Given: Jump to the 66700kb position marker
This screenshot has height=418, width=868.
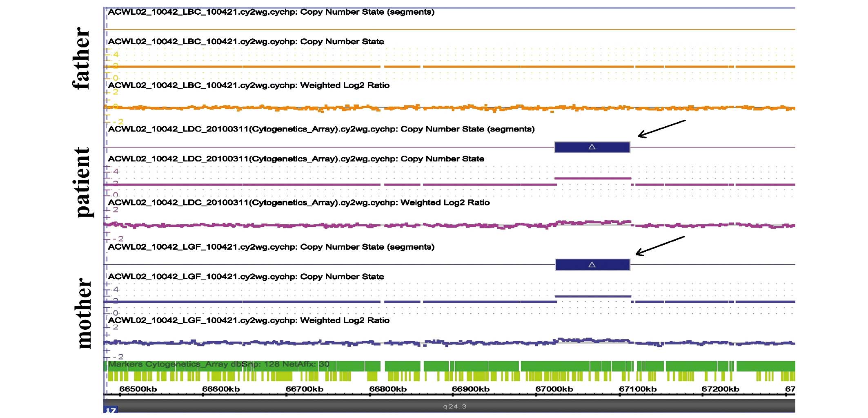Looking at the screenshot, I should (304, 389).
